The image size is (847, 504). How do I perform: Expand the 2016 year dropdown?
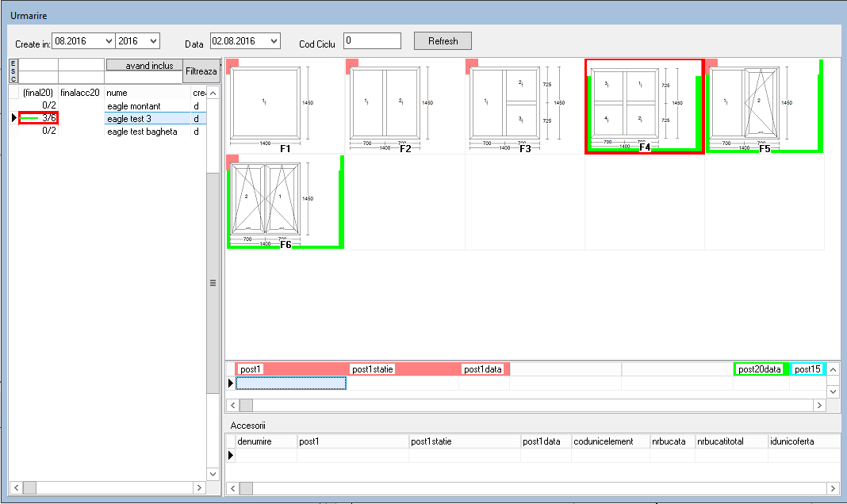pos(153,41)
